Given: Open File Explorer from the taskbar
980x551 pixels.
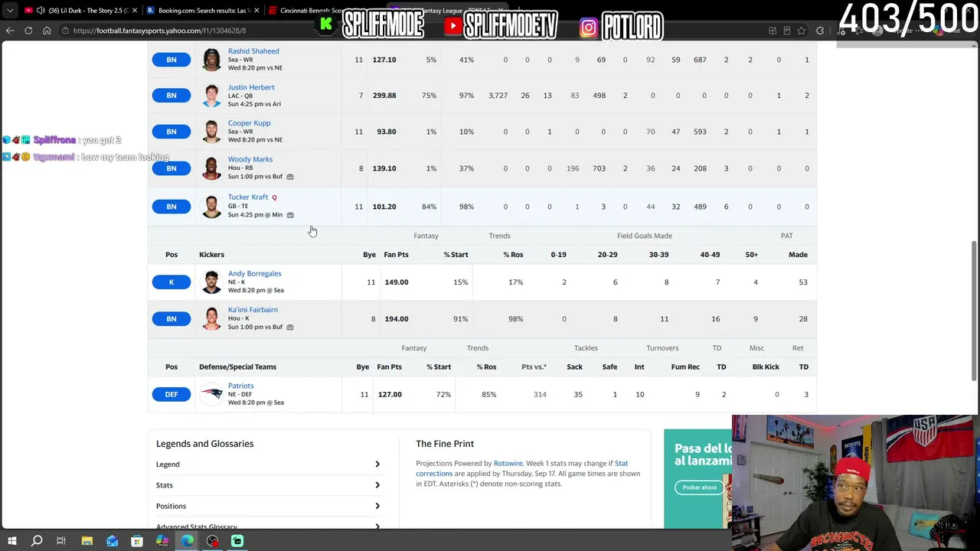Looking at the screenshot, I should pos(87,541).
